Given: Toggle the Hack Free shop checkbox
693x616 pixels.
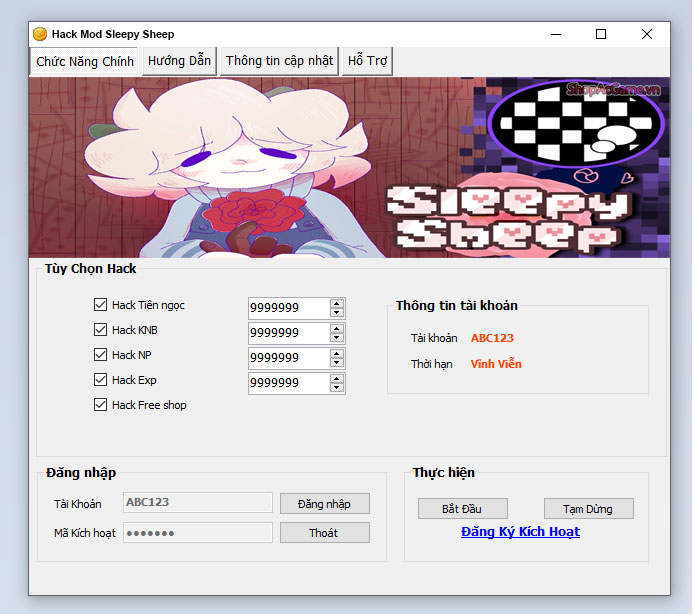Looking at the screenshot, I should point(100,405).
